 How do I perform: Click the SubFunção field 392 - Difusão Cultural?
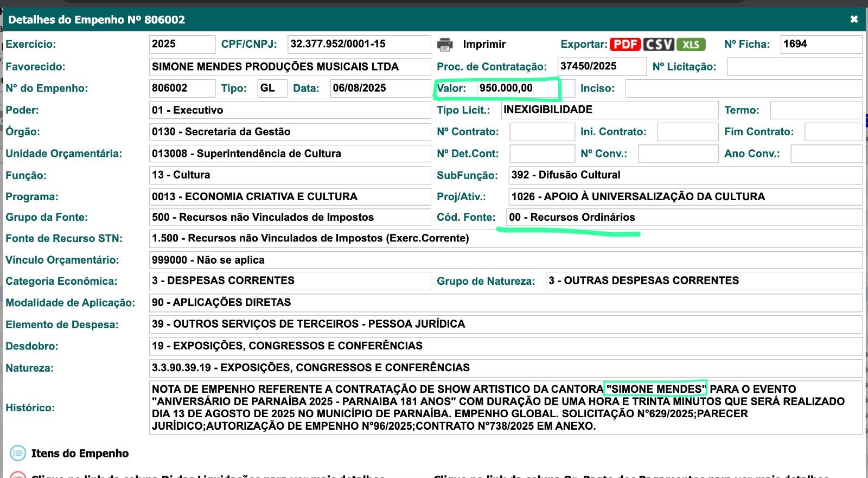(x=685, y=175)
